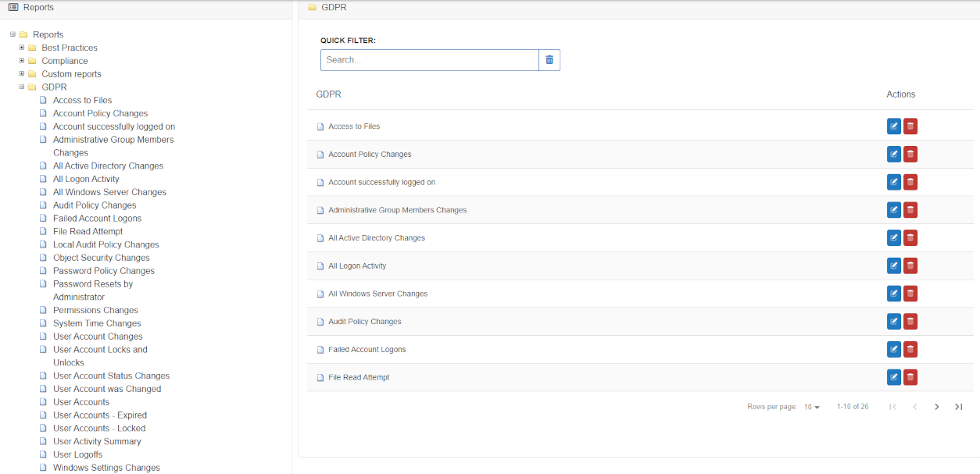The image size is (980, 474).
Task: Open All Logon Activity in the table
Action: click(x=357, y=266)
